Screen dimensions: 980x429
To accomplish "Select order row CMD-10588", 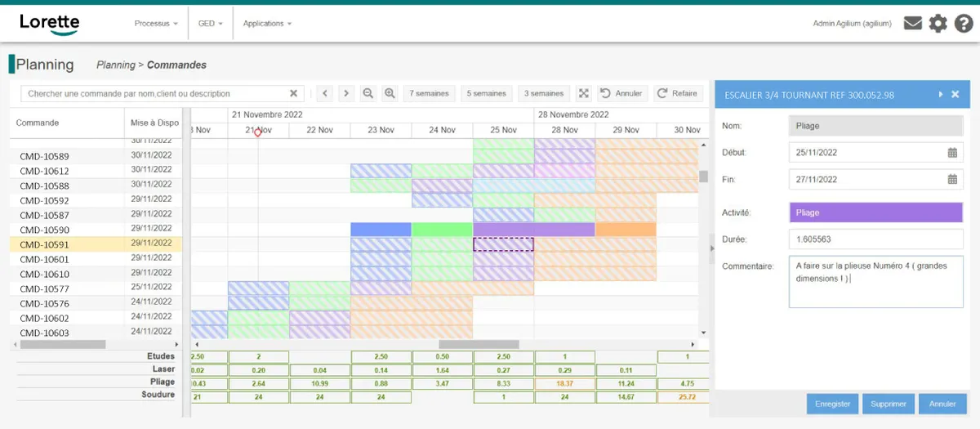I will (96, 185).
